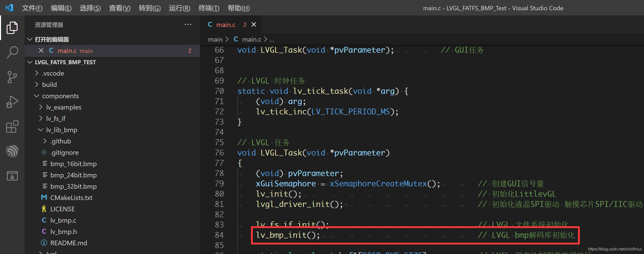Expand the .github folder
Screen dimensions: 644x254
pyautogui.click(x=45, y=141)
